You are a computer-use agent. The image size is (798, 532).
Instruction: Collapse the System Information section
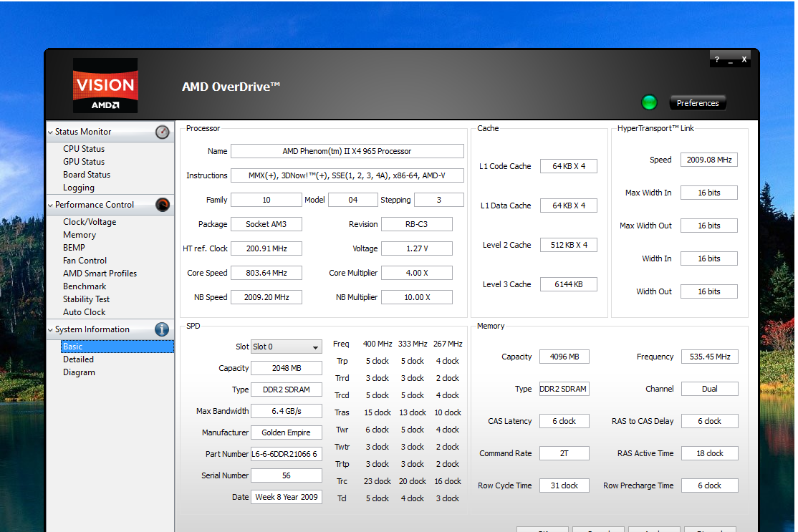click(50, 329)
